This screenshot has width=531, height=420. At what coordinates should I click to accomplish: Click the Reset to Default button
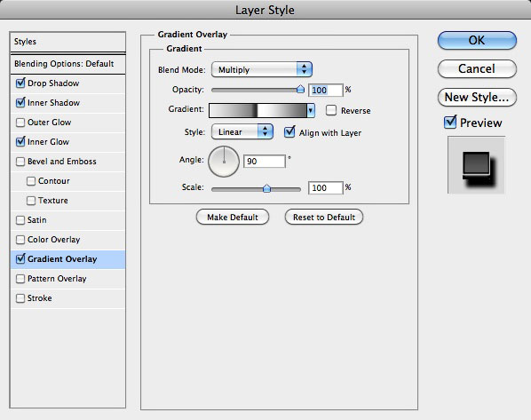324,218
